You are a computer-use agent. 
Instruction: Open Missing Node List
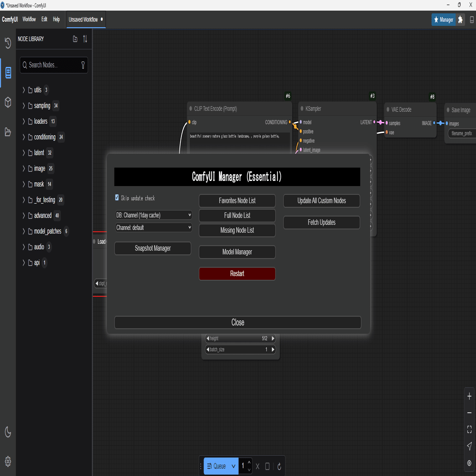[237, 230]
